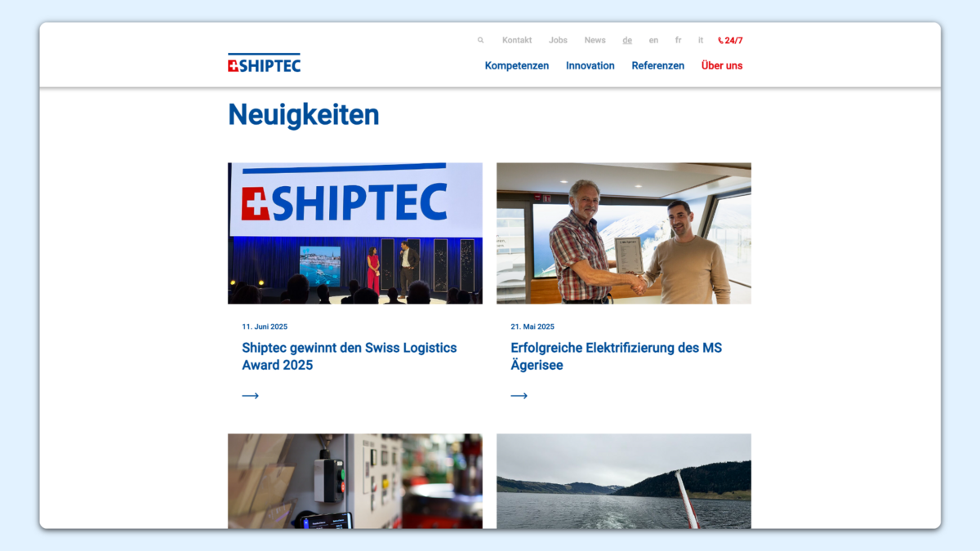Switch language to Italian 'it'
Image resolution: width=980 pixels, height=551 pixels.
(x=701, y=40)
